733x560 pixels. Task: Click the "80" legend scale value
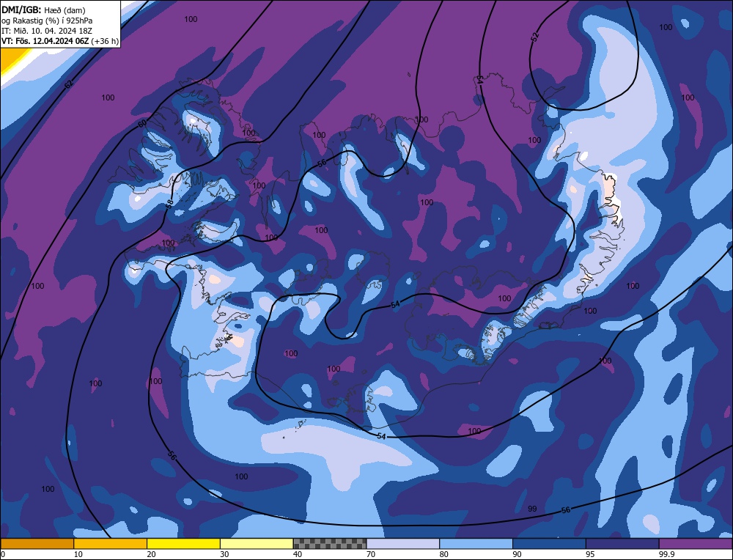tap(444, 554)
